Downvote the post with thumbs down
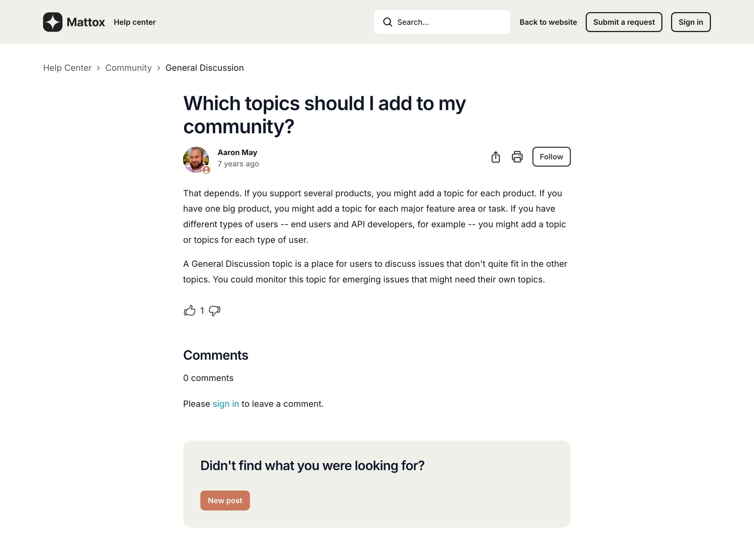This screenshot has height=560, width=754. (x=215, y=310)
